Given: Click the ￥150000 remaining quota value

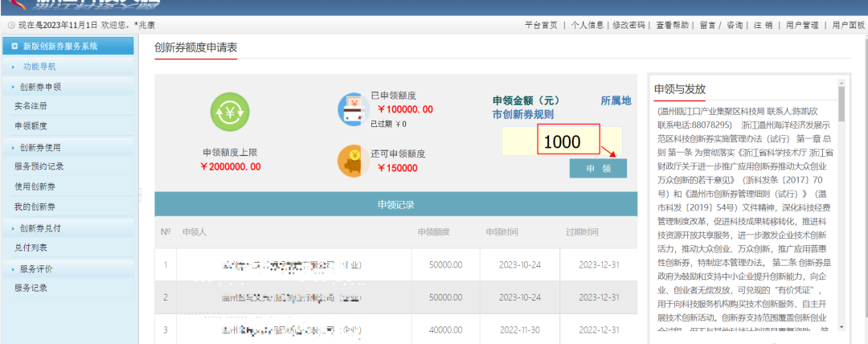Looking at the screenshot, I should [397, 169].
